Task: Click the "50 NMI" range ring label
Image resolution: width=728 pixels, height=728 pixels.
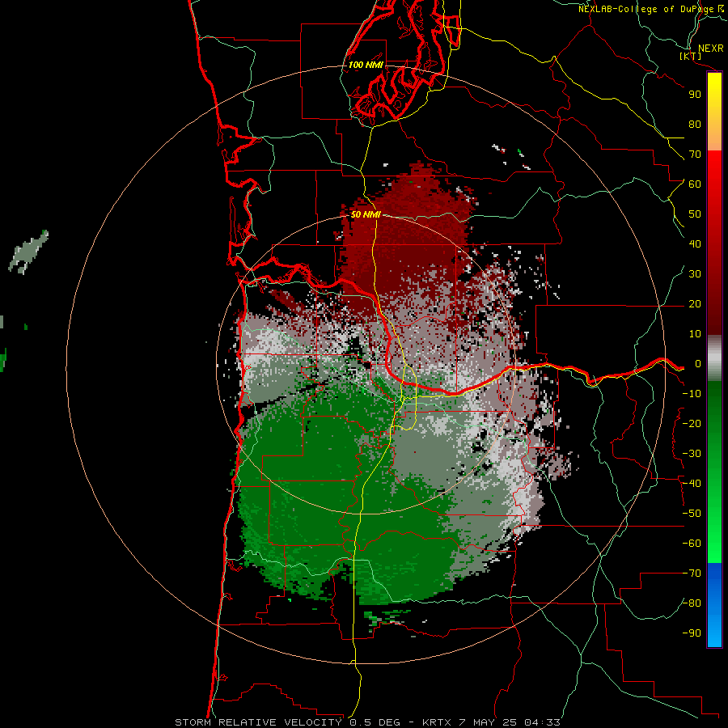Action: pos(366,214)
